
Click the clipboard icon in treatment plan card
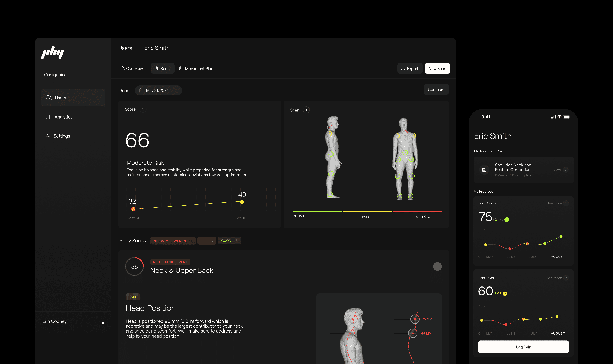(x=484, y=170)
